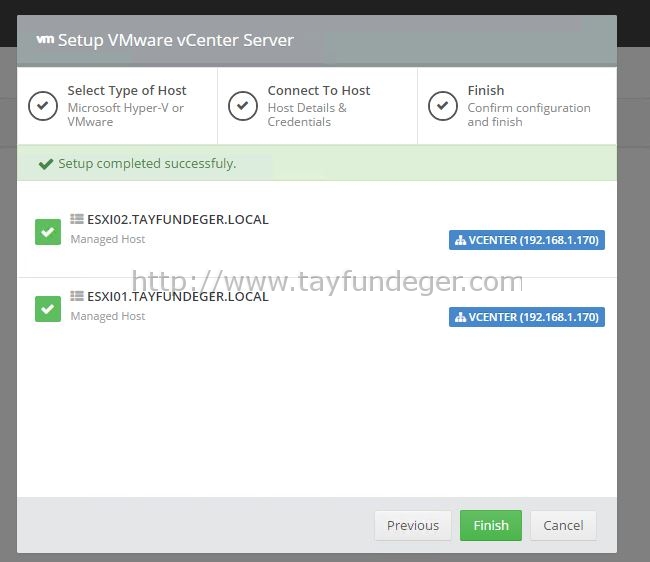Open the Finish wizard step
Screen dimensions: 650x562
(517, 106)
